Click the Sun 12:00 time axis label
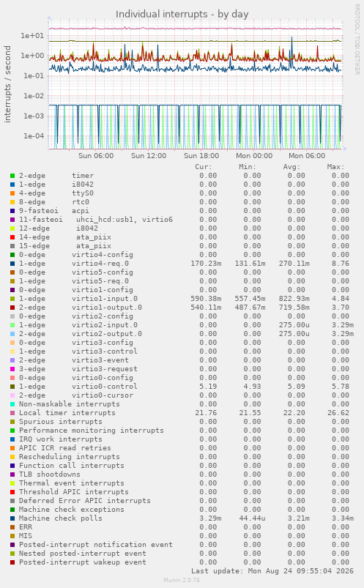This screenshot has width=364, height=588. (149, 156)
